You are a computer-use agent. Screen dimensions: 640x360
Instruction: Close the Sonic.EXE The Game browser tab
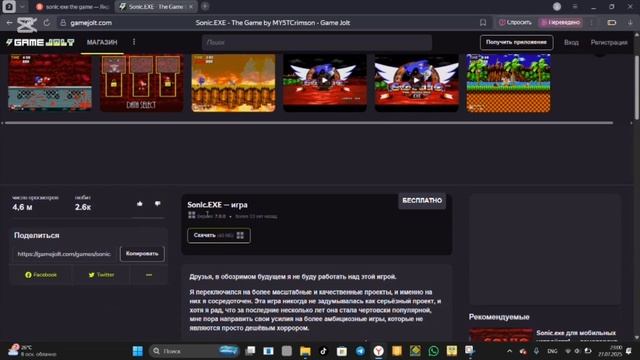pos(191,7)
